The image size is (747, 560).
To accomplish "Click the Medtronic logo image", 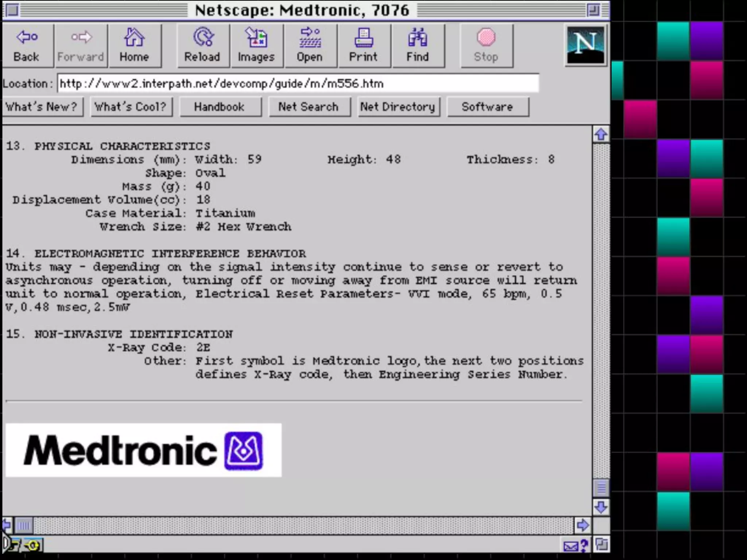I will point(143,450).
